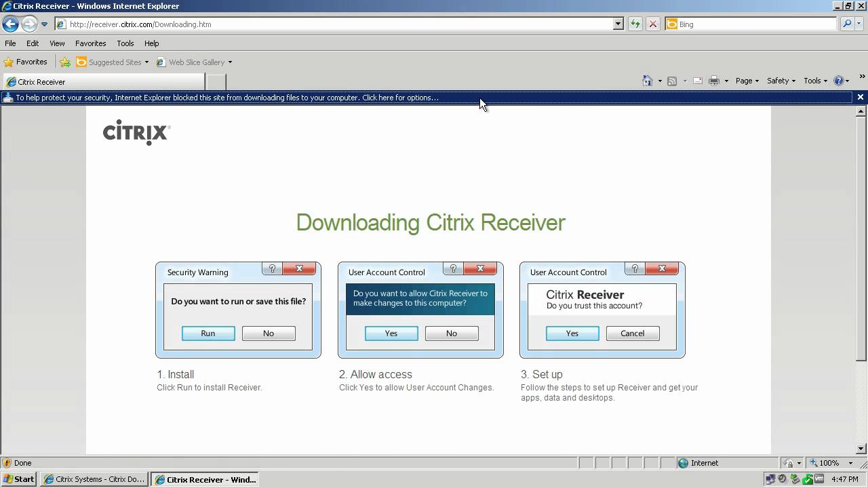
Task: Click the Forward navigation arrow
Action: click(x=28, y=24)
